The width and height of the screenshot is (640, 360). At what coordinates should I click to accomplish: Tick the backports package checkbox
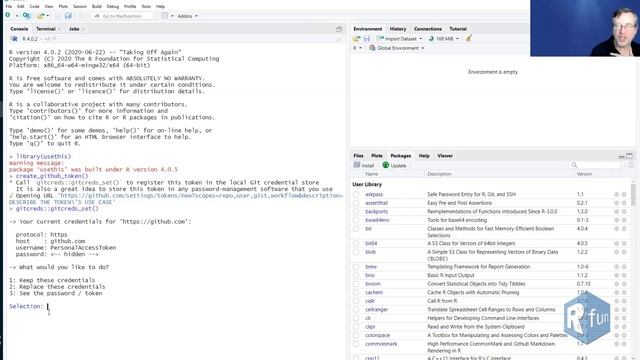[x=356, y=211]
